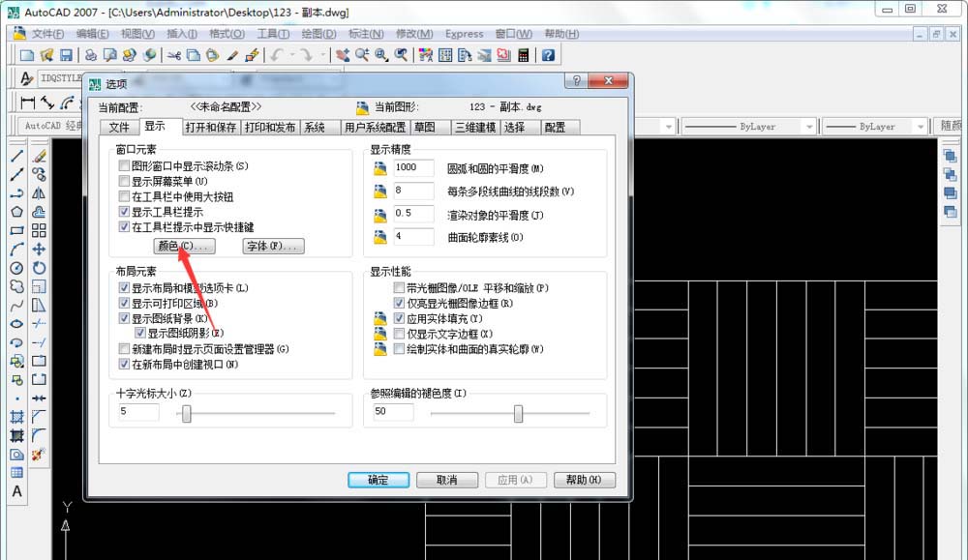
Task: Toggle '图形窗口中显示滚动条' checkbox
Action: click(x=124, y=166)
